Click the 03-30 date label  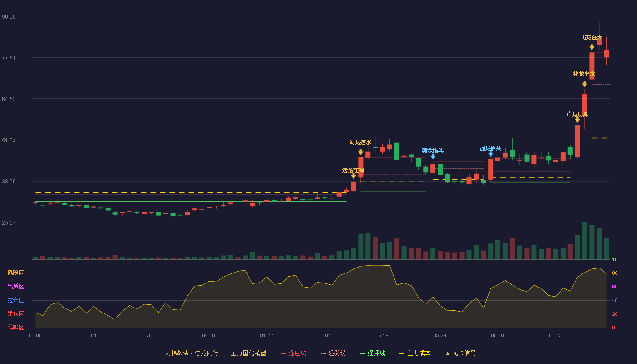151,335
